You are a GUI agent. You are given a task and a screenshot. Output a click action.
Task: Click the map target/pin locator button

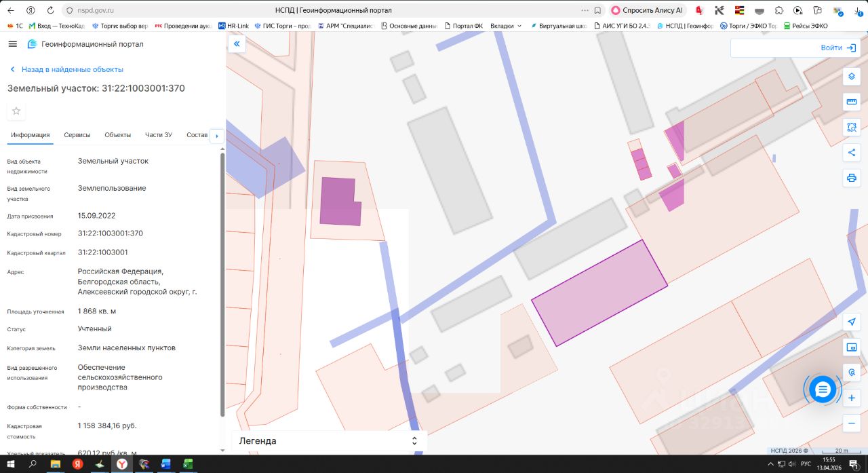click(852, 373)
